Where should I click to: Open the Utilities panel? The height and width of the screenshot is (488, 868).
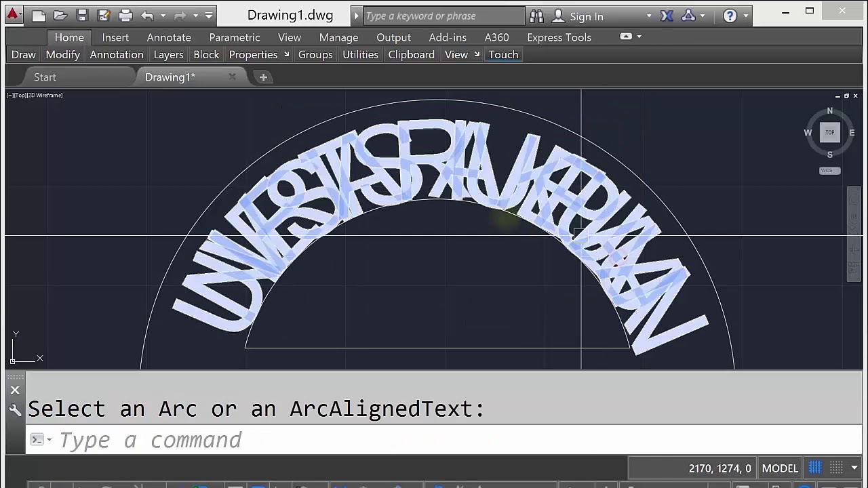click(x=361, y=55)
